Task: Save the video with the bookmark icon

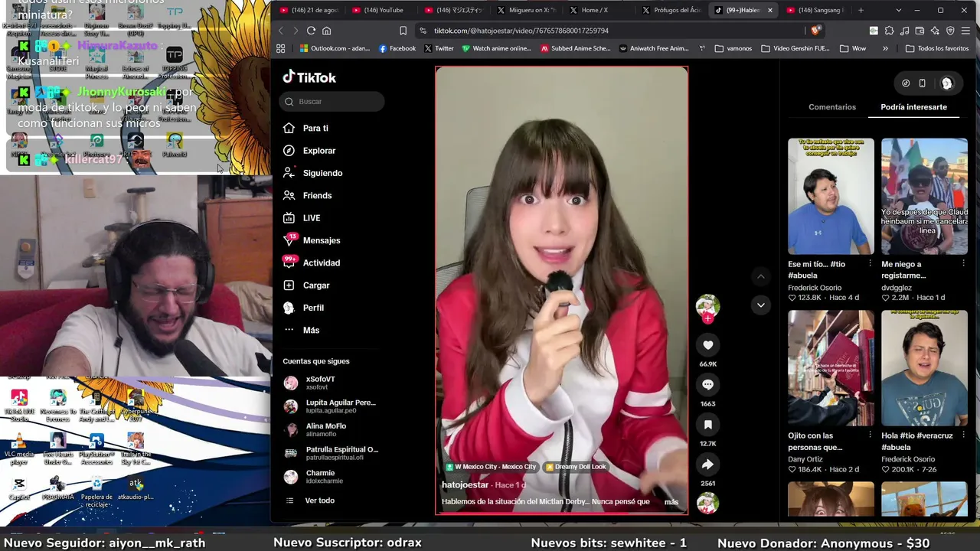Action: pos(707,425)
